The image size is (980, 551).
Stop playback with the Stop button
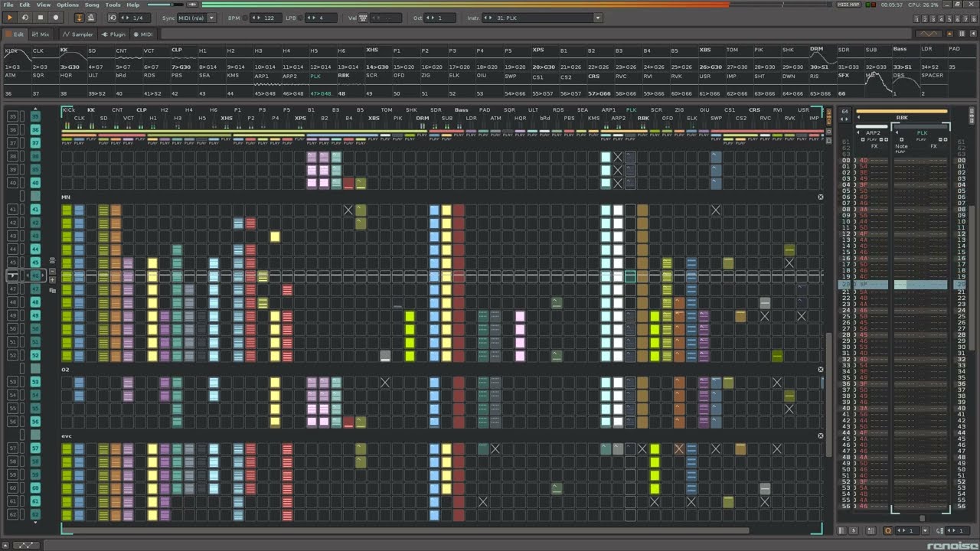(x=40, y=18)
